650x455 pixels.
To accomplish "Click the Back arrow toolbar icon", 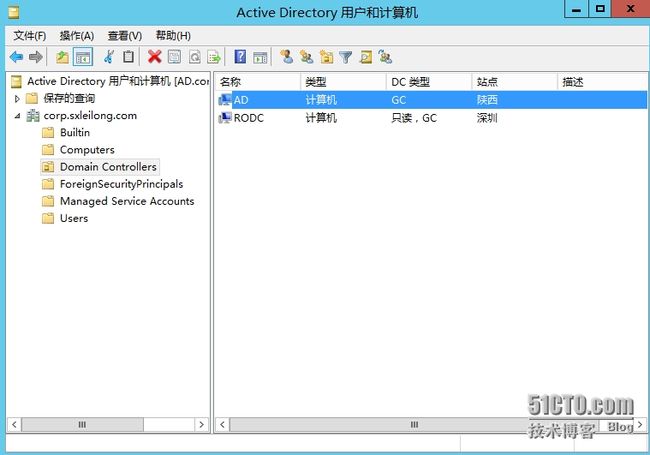I will tap(17, 57).
